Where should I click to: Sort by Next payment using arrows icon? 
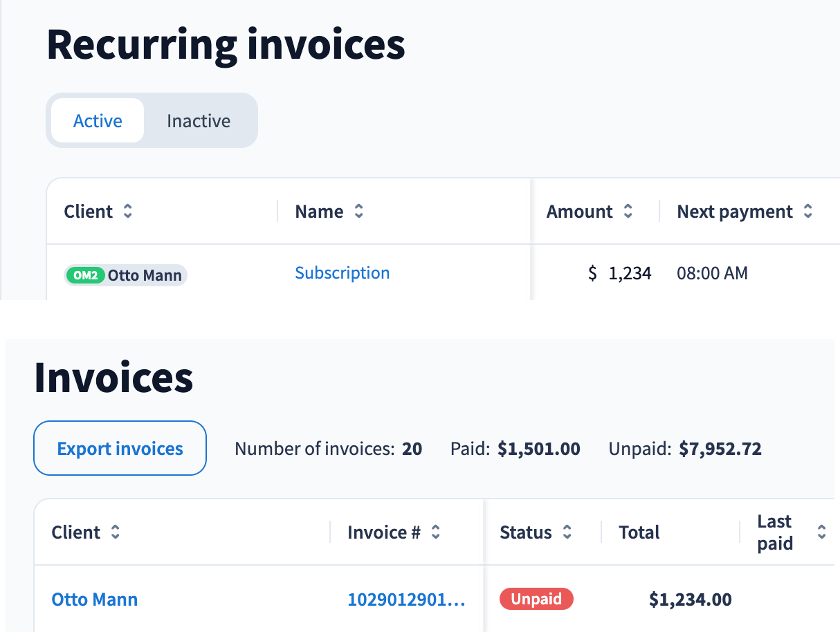[807, 212]
